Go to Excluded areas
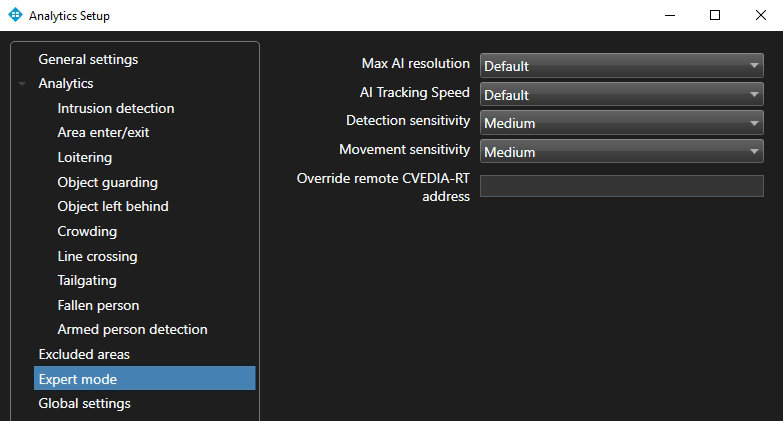This screenshot has width=783, height=421. (x=84, y=354)
